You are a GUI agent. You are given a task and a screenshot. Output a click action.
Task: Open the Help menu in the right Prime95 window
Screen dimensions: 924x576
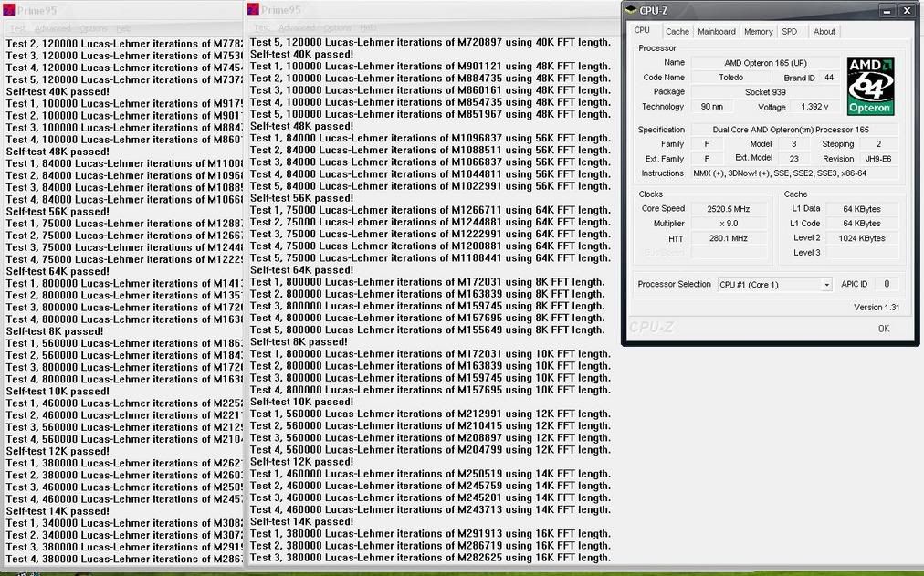tap(368, 27)
